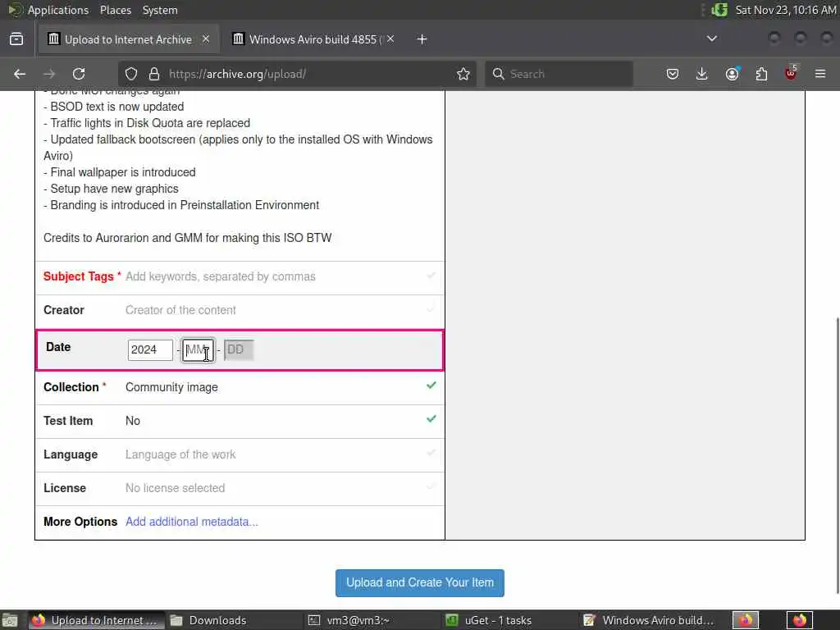Go back with the browser back arrow
This screenshot has width=840, height=630.
click(x=20, y=74)
